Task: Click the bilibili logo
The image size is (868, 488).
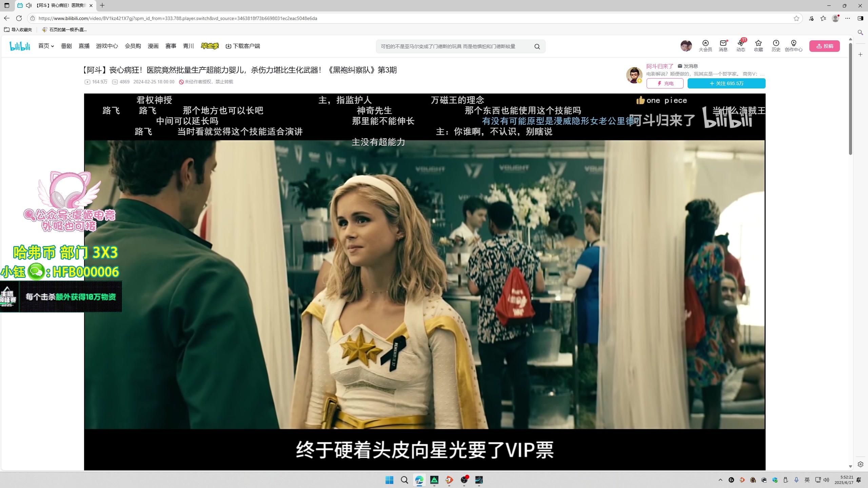Action: click(20, 46)
